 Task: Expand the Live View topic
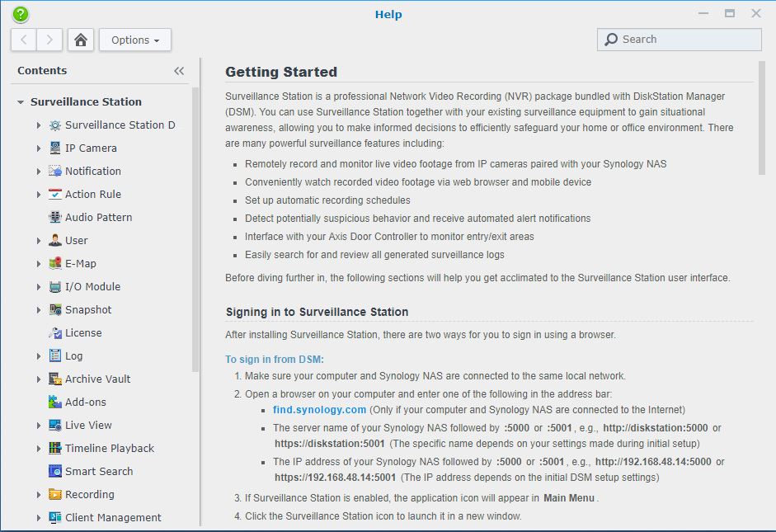point(39,425)
